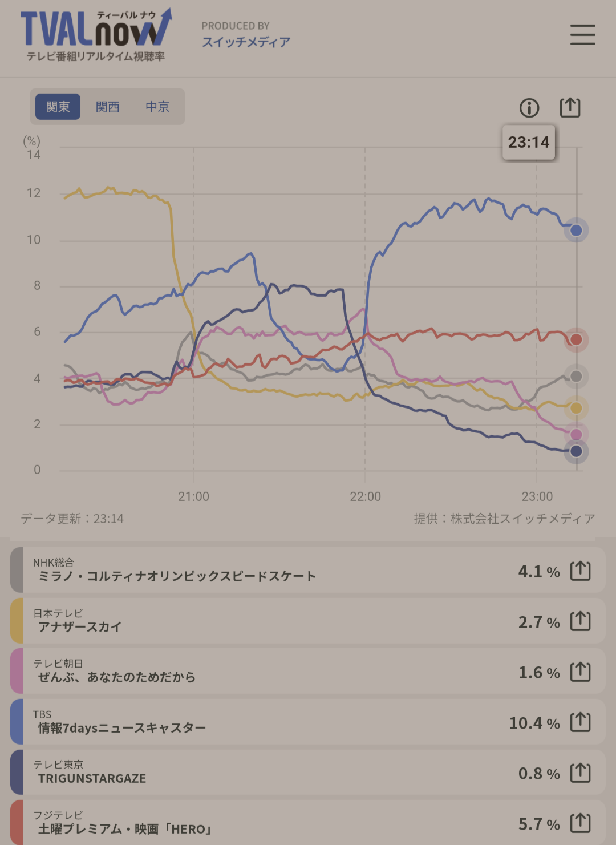Click the info circle icon
This screenshot has height=845, width=616.
(529, 107)
